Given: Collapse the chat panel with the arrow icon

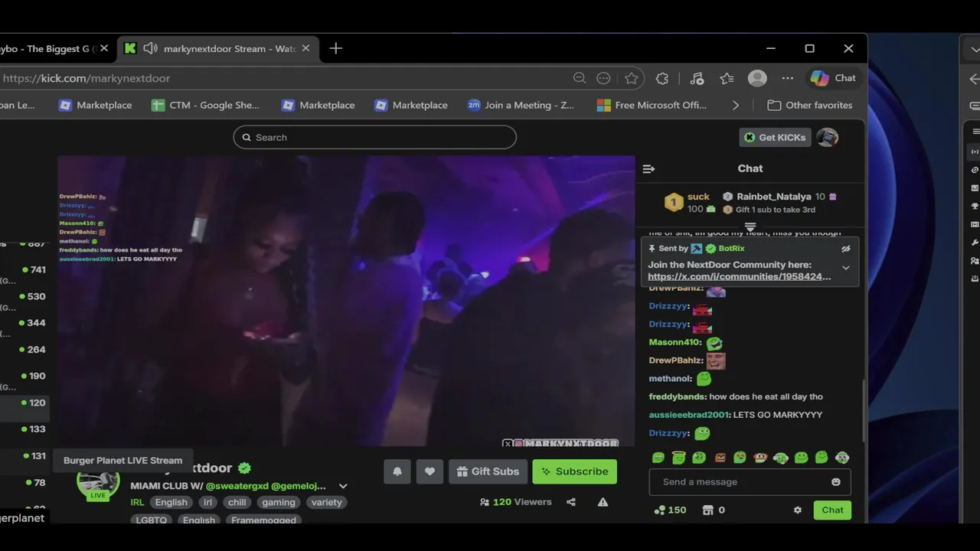Looking at the screenshot, I should (x=648, y=168).
